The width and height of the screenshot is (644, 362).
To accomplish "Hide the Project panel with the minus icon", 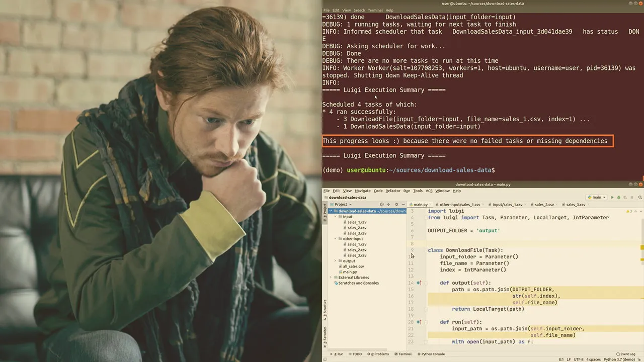I will 404,205.
